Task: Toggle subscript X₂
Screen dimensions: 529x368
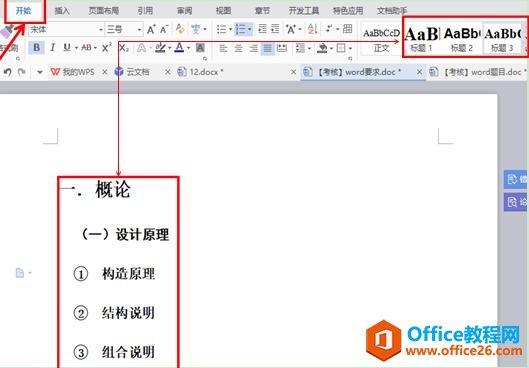Action: [x=124, y=48]
